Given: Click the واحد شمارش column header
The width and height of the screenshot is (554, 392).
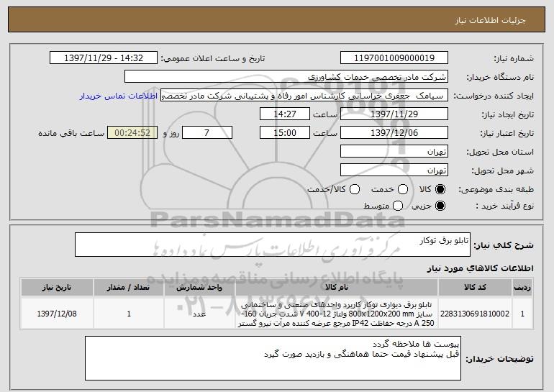Looking at the screenshot, I should tap(199, 288).
